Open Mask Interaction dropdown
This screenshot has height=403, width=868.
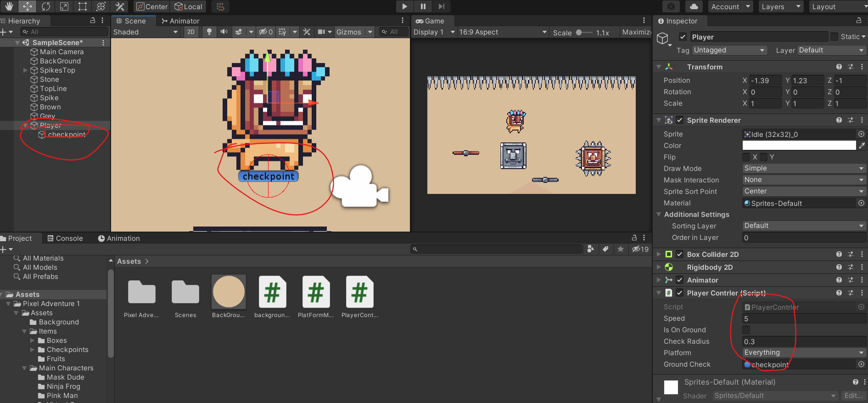coord(804,180)
